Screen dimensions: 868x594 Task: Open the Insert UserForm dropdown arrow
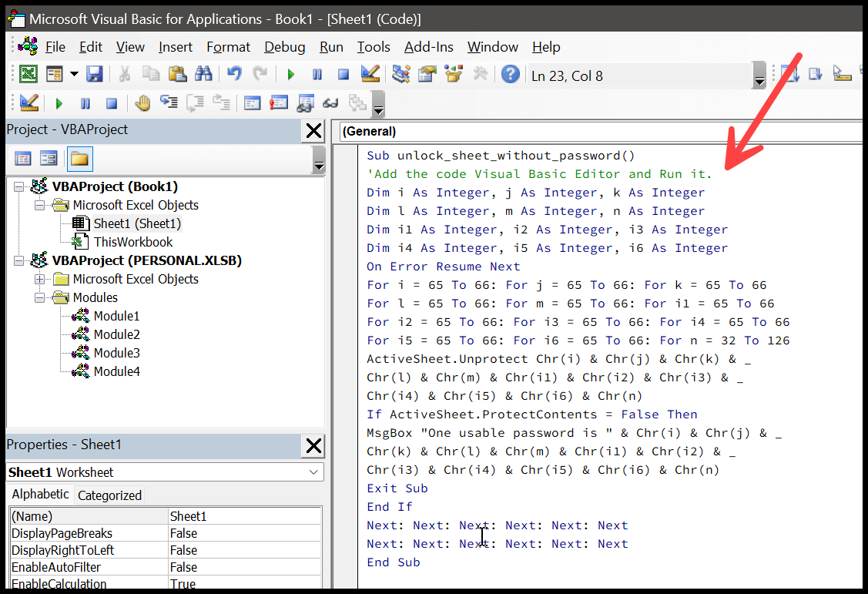click(x=74, y=74)
